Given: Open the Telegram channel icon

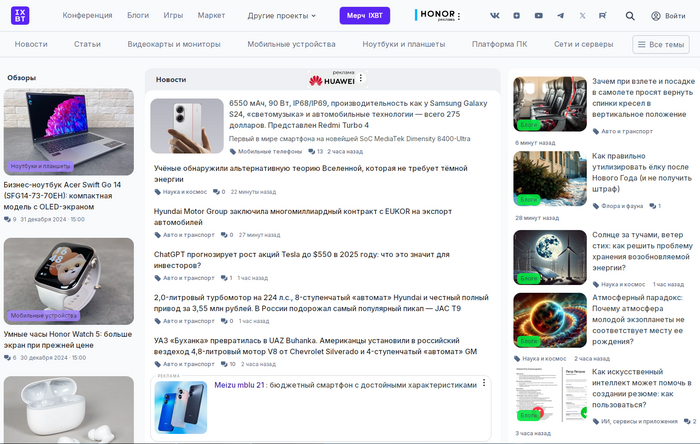Looking at the screenshot, I should point(559,16).
